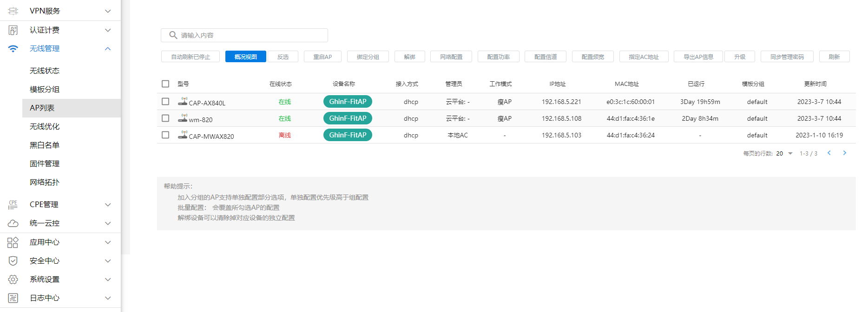Image resolution: width=868 pixels, height=312 pixels.
Task: Click the Wi-Fi icon beside 无线管理
Action: [13, 49]
